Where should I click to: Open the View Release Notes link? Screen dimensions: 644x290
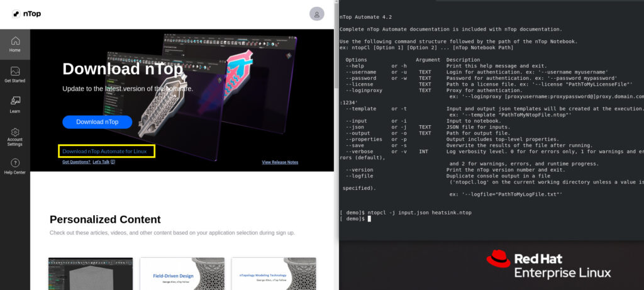click(280, 162)
